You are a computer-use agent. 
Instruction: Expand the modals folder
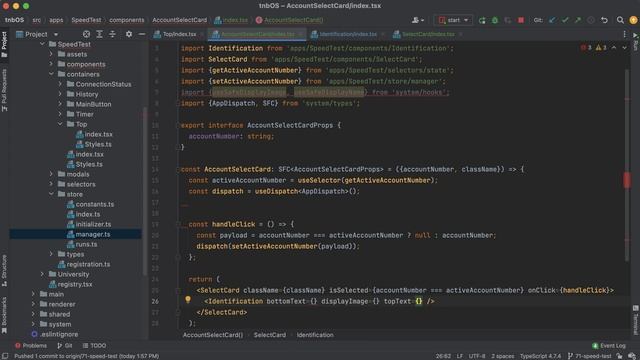51,174
